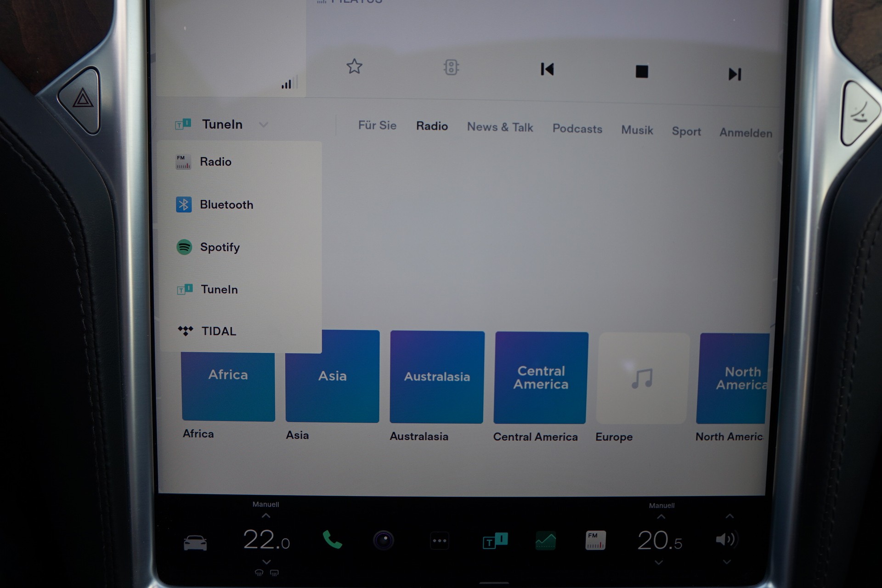Open the Sport tab
Viewport: 882px width, 588px height.
pos(686,131)
